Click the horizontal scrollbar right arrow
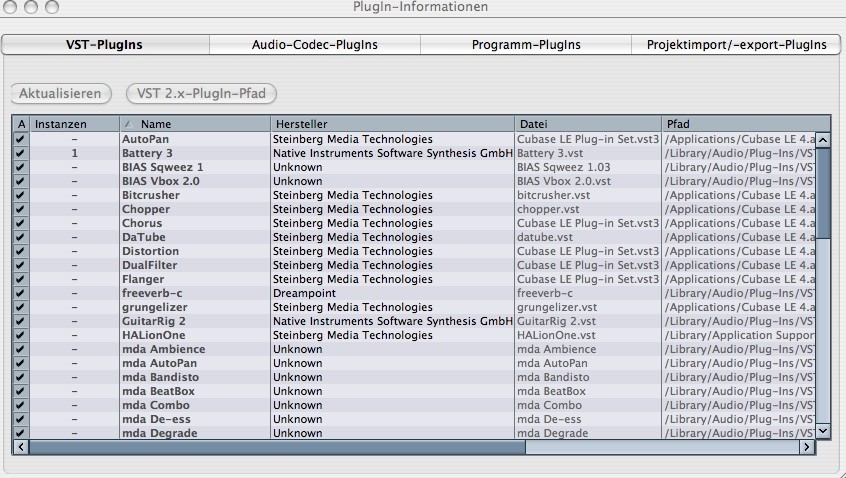This screenshot has width=846, height=478. pyautogui.click(x=807, y=447)
